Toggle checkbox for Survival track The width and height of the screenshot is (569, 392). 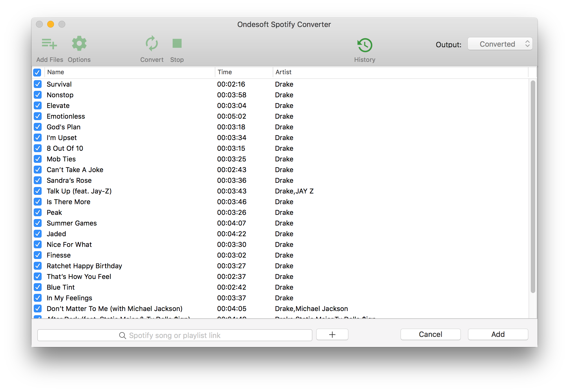[x=39, y=84]
